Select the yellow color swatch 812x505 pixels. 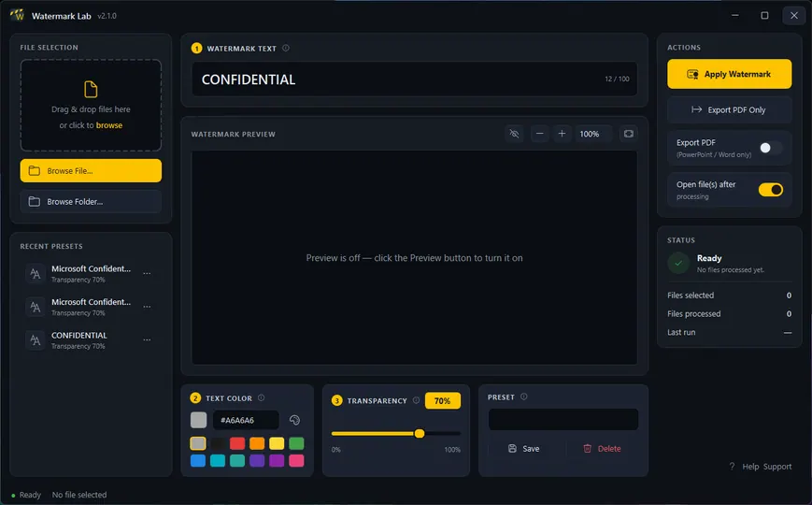[277, 443]
